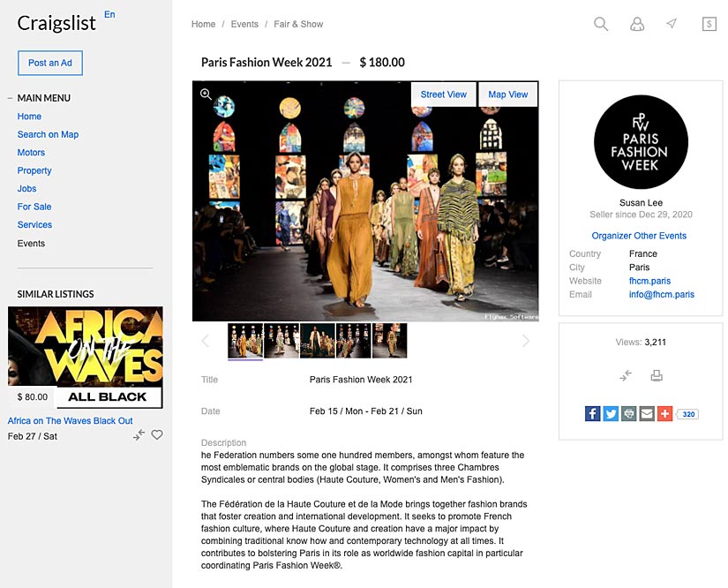
Task: Share listing on Facebook
Action: coord(592,413)
